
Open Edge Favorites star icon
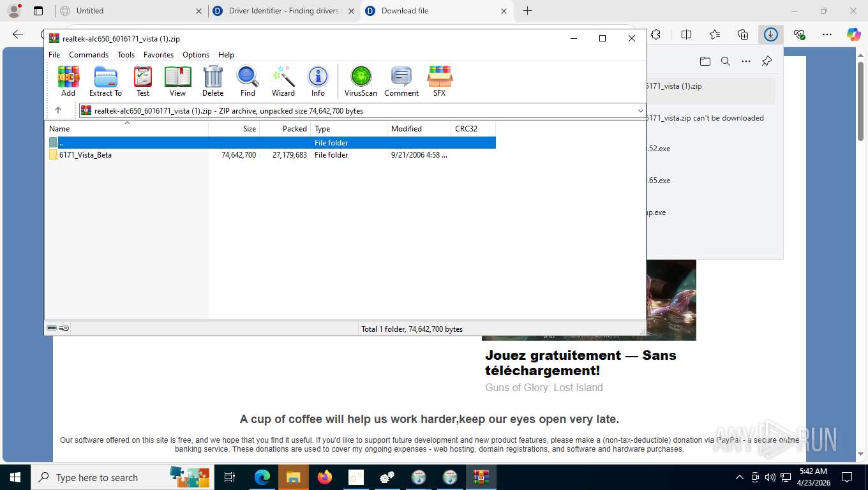pos(715,34)
